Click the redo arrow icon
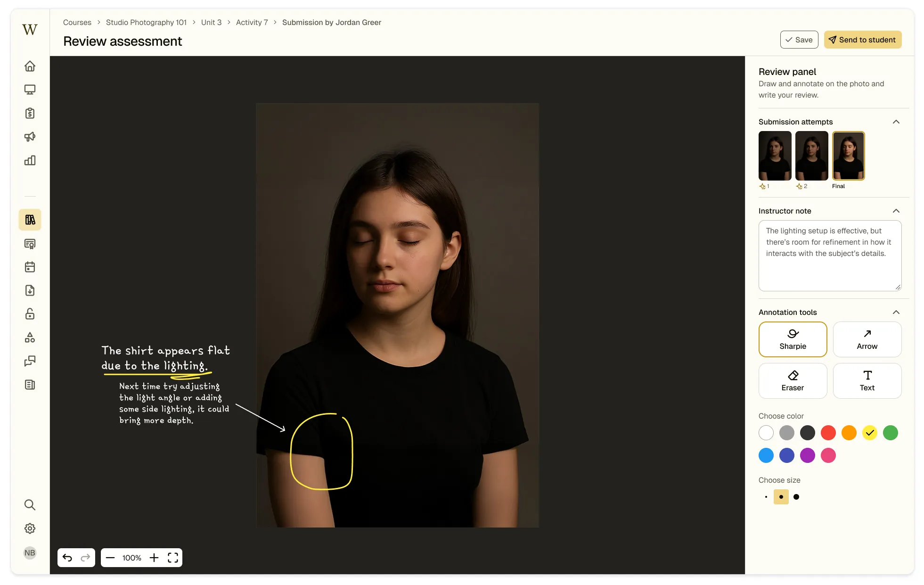The width and height of the screenshot is (924, 585). pos(85,558)
